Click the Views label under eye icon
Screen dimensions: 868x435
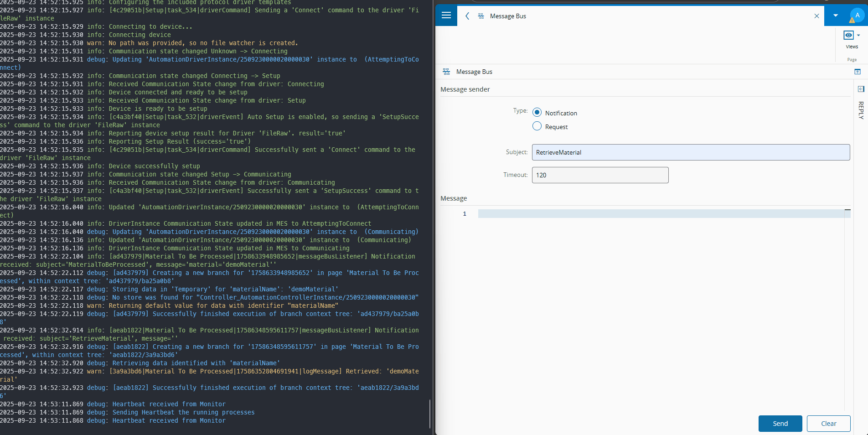pos(852,47)
